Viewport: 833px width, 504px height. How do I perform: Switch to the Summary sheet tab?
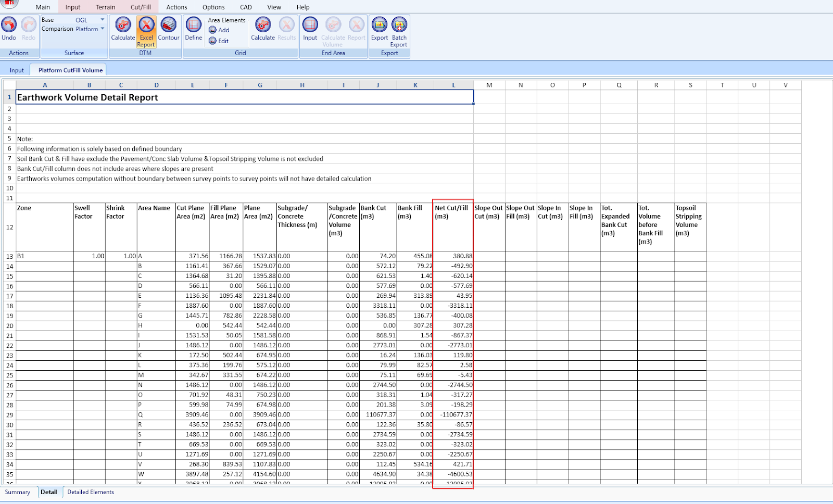[x=18, y=492]
